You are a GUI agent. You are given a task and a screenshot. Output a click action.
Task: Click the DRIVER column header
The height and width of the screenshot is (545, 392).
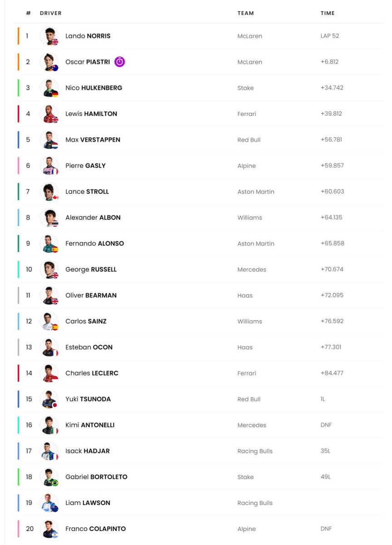[51, 13]
